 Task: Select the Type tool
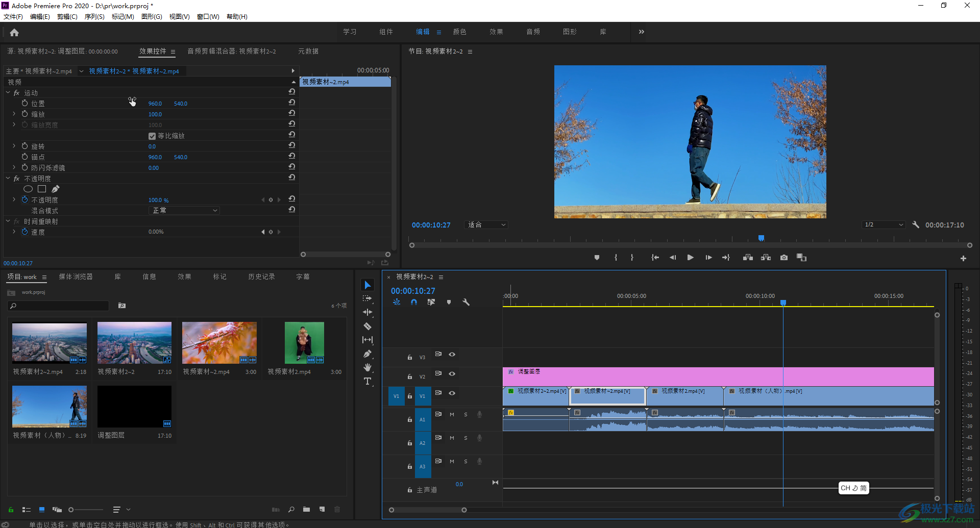click(367, 381)
